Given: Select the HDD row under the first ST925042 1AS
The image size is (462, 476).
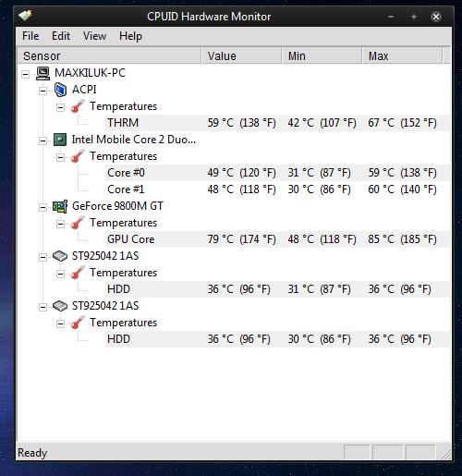Looking at the screenshot, I should (x=277, y=289).
